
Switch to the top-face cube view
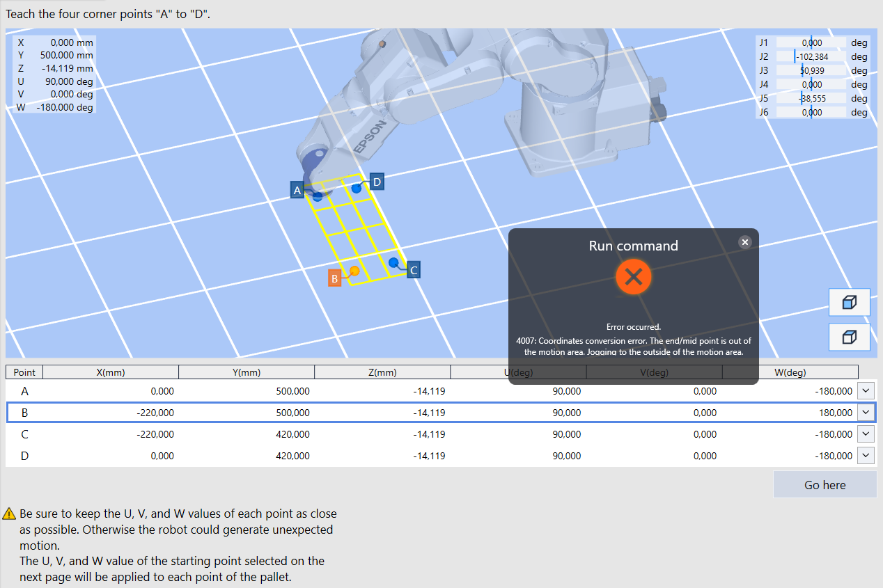click(849, 337)
